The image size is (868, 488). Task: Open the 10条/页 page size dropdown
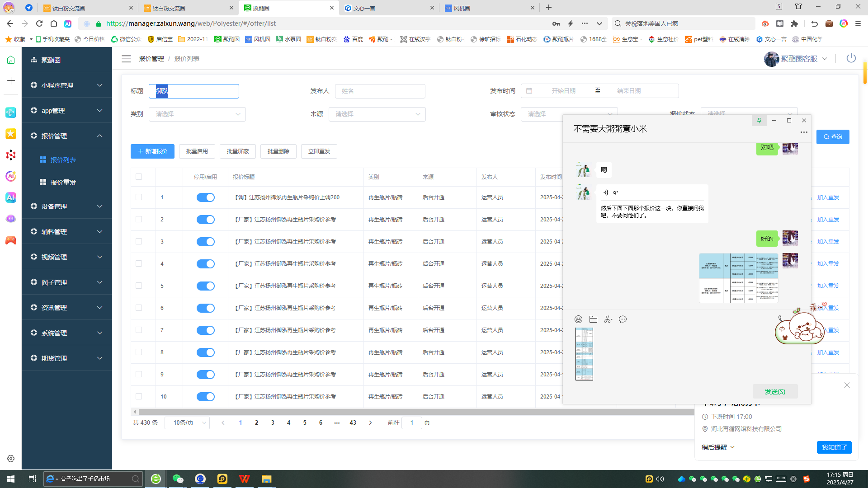click(x=187, y=423)
